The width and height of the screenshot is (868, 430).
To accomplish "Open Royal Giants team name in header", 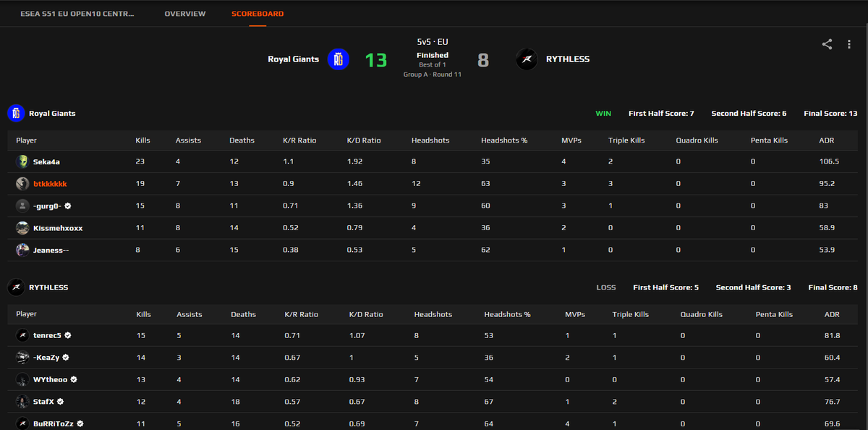I will pos(294,59).
